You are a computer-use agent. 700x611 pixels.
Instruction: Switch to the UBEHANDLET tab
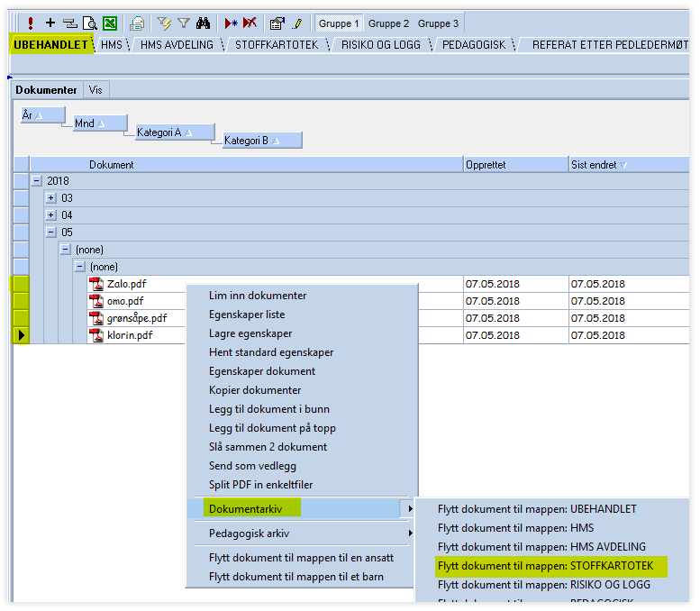(50, 45)
